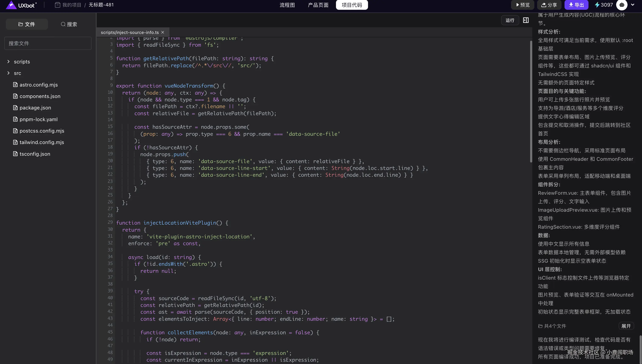Click the 运行 run button
This screenshot has width=642, height=364.
click(x=510, y=20)
